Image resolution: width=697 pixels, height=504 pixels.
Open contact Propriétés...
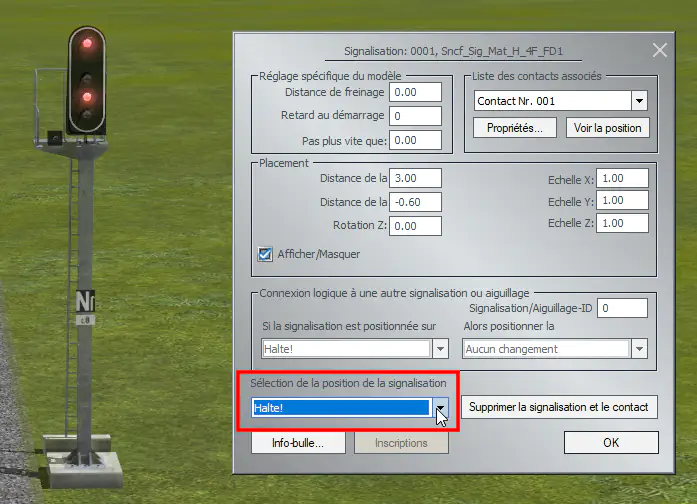click(515, 128)
